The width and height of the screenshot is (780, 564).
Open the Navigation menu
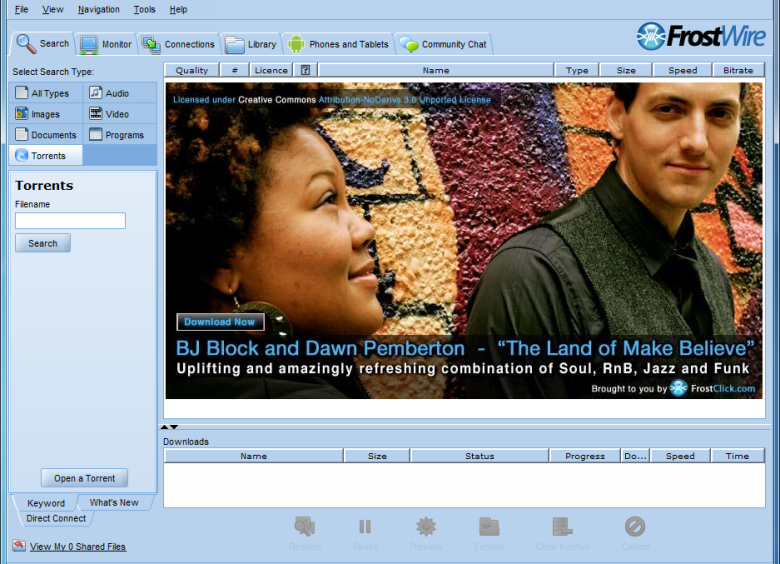coord(98,9)
